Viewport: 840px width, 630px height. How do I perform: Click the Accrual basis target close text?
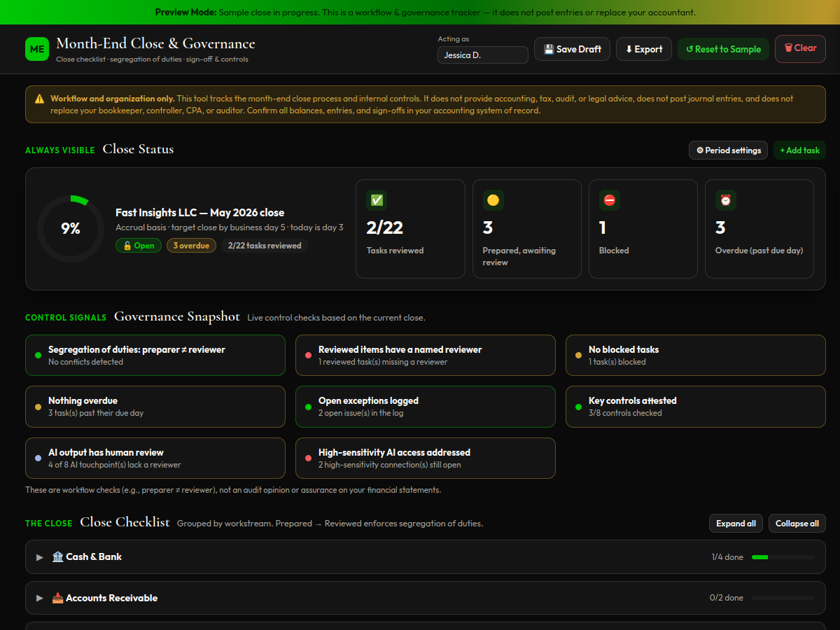[x=230, y=227]
